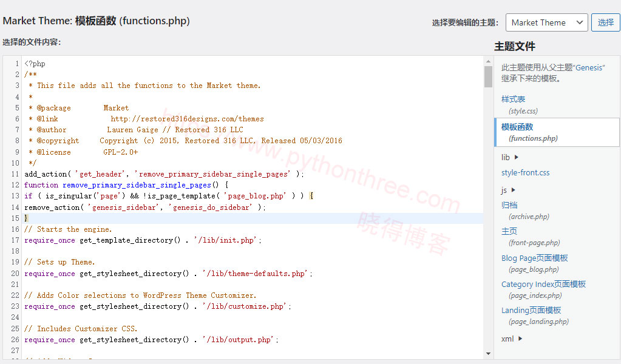Screen dimensions: 621x364
Task: Expand the xml folder
Action: tap(512, 339)
